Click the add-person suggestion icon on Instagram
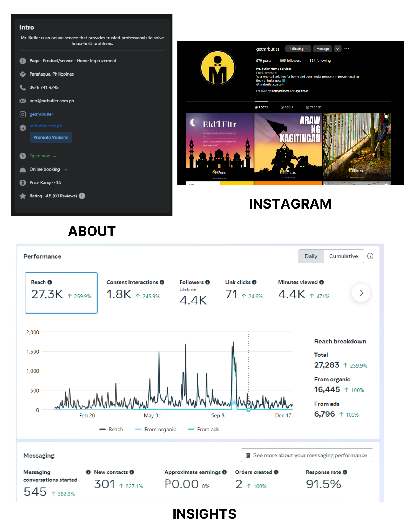 coord(338,49)
